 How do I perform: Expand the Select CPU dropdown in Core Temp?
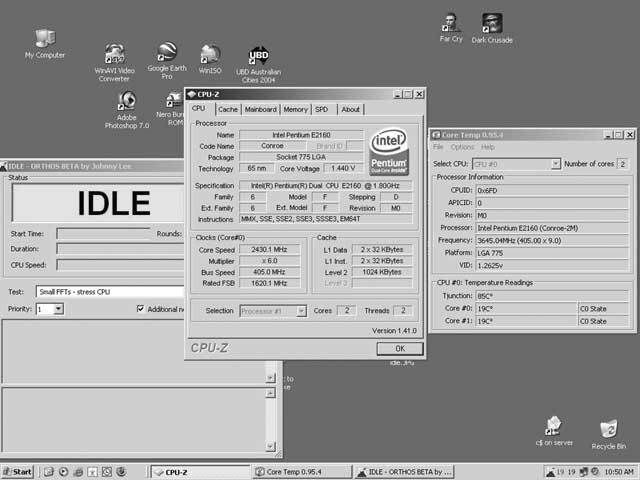click(x=556, y=164)
